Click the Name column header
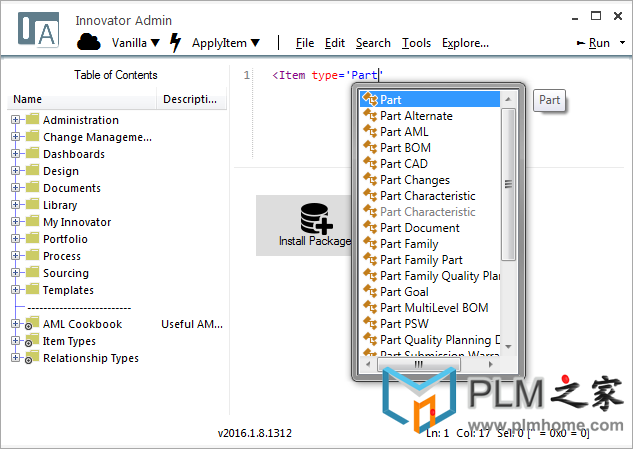 [27, 99]
